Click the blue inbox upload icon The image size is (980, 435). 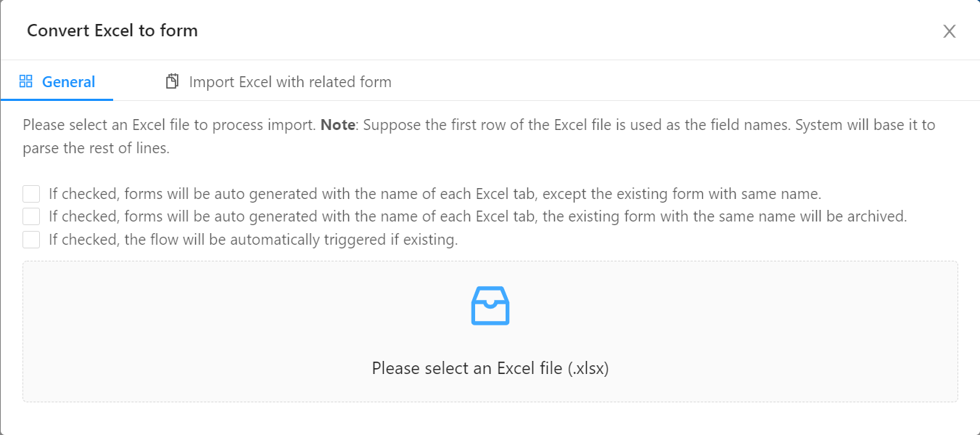(x=490, y=305)
